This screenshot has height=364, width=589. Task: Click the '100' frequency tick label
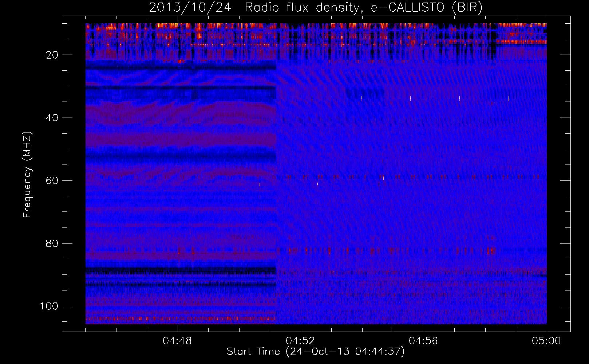pyautogui.click(x=49, y=306)
